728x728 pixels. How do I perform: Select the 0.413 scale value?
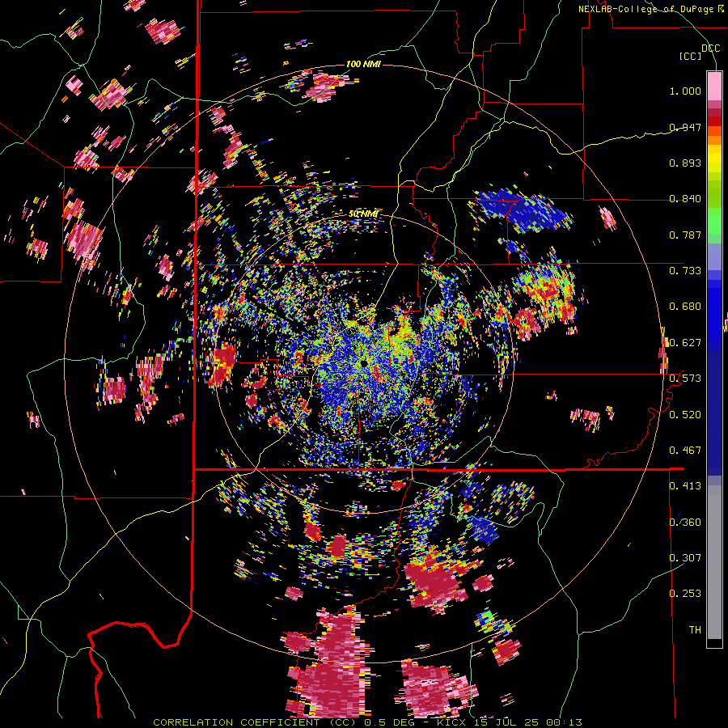[x=685, y=486]
